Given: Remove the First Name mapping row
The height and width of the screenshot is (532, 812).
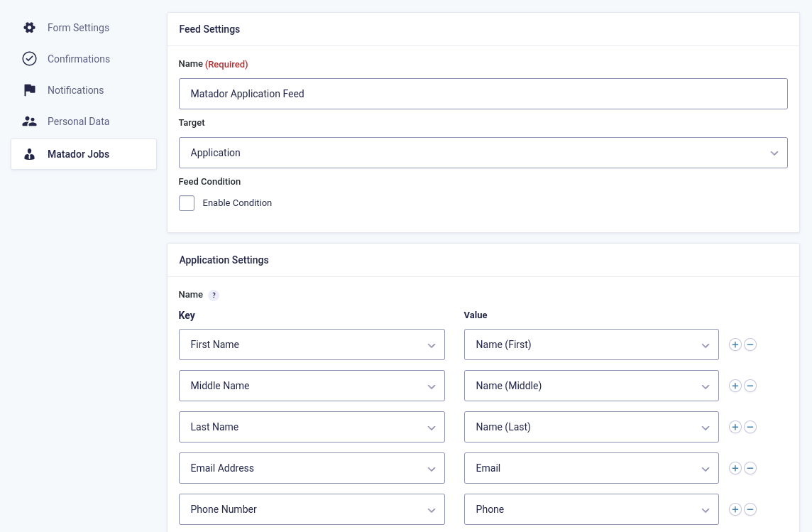Looking at the screenshot, I should 750,344.
